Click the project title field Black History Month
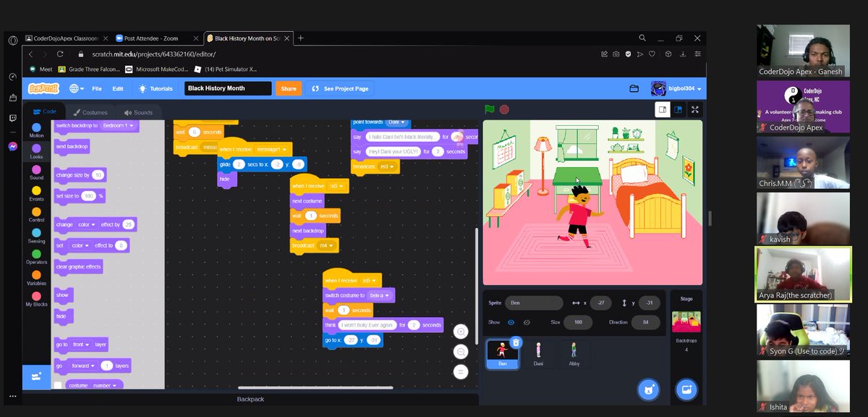868x417 pixels. coord(228,88)
